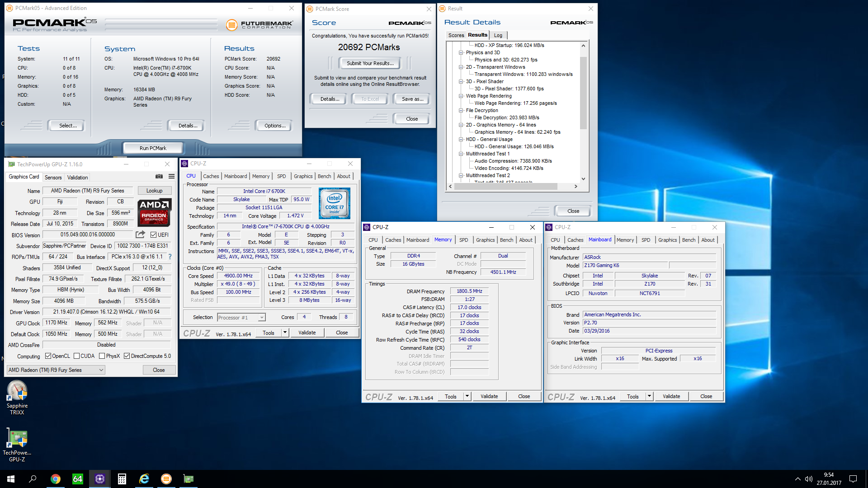Click Lookup button in GPU-Z
The width and height of the screenshot is (868, 488).
click(154, 191)
